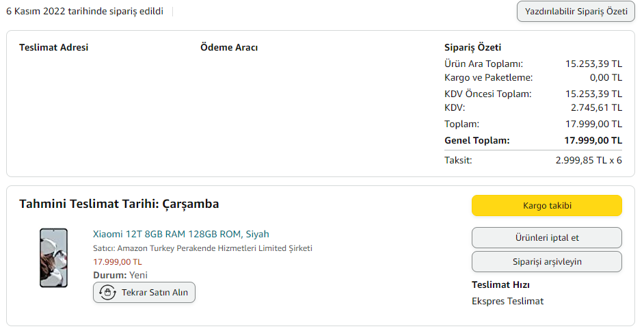644x331 pixels.
Task: Click the Yazdırılabilir Sipariş Özeti button
Action: coord(576,12)
